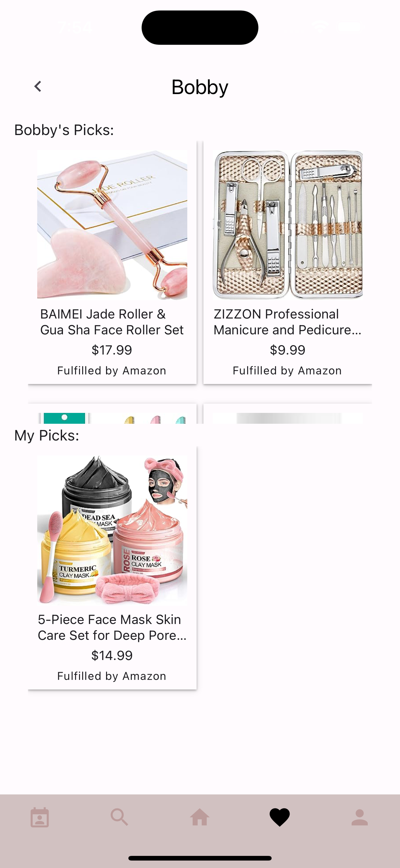Open the calendar contact tab icon
Viewport: 400px width, 868px height.
pyautogui.click(x=40, y=817)
